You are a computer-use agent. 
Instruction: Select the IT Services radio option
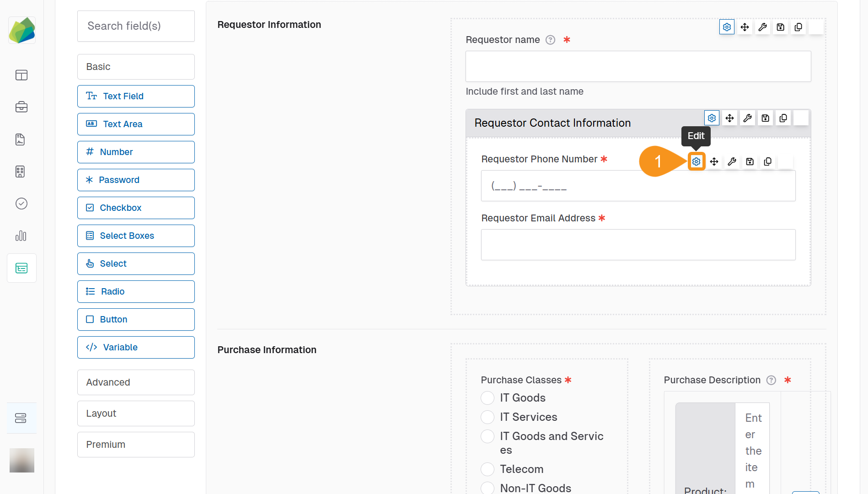[488, 417]
